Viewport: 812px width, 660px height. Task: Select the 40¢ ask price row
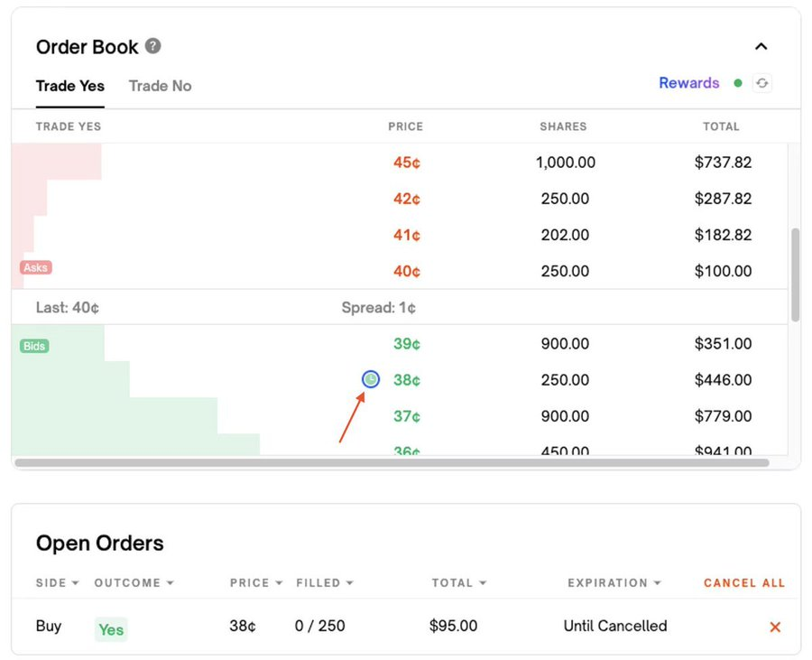click(x=406, y=271)
